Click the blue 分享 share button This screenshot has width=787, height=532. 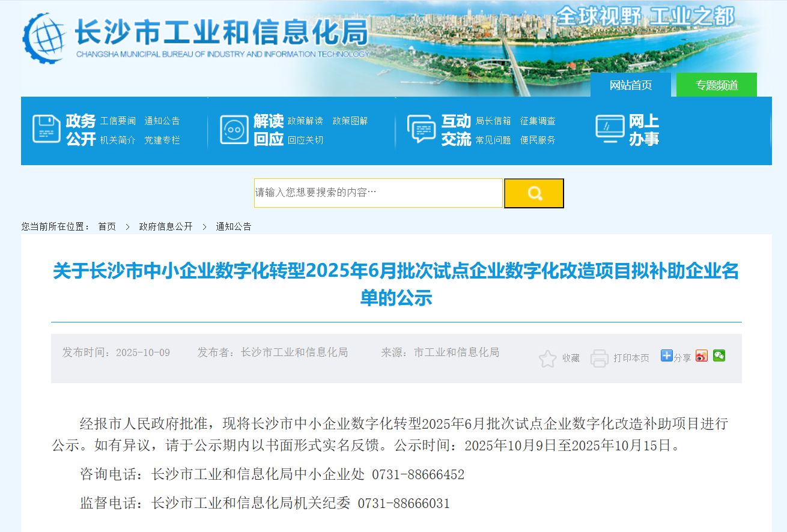pyautogui.click(x=676, y=356)
